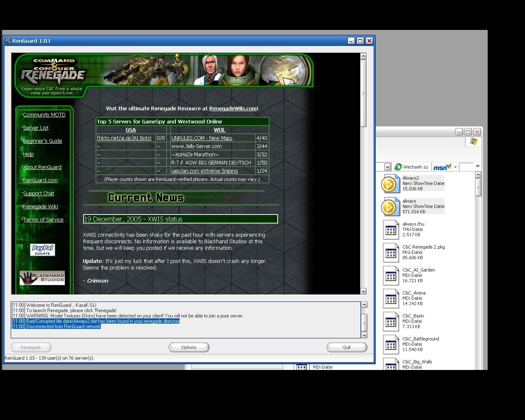The height and width of the screenshot is (420, 525).
Task: Open the UNRULES.COM - New Maps server link
Action: click(202, 138)
